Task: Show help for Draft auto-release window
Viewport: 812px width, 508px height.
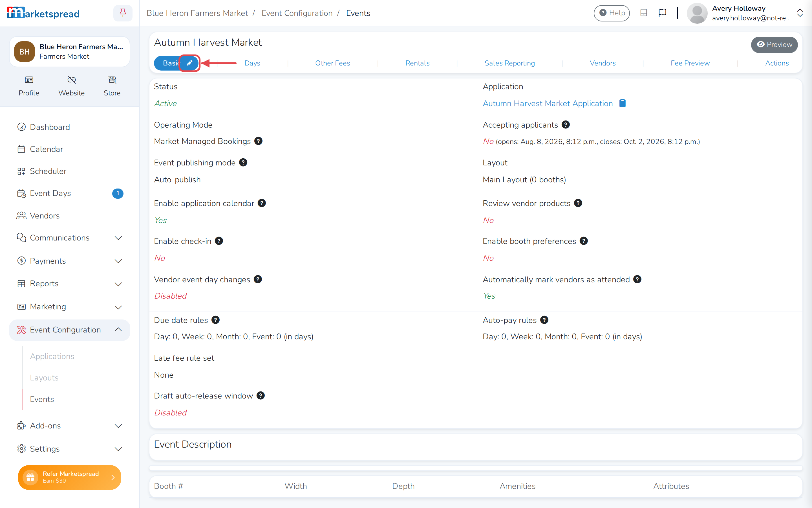Action: click(x=261, y=396)
